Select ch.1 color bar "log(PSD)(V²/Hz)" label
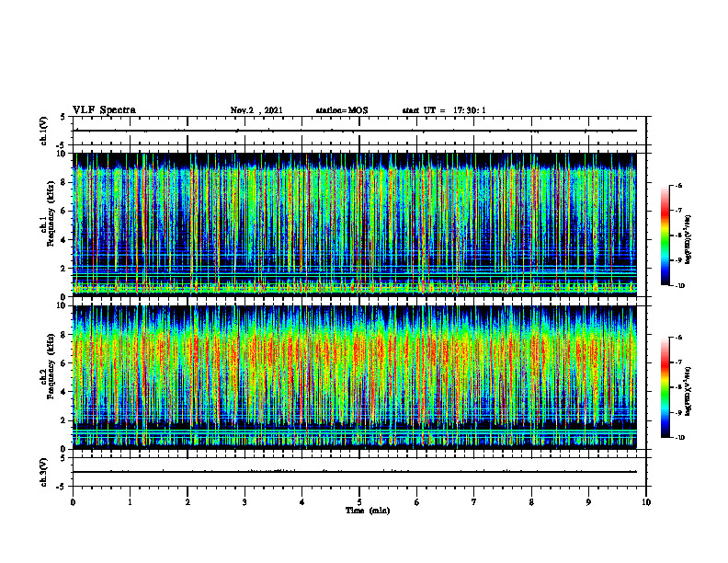Screen dimensions: 728x563 (x=689, y=239)
